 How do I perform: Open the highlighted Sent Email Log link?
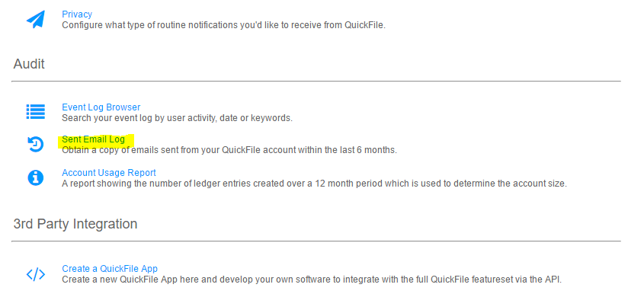click(x=93, y=139)
